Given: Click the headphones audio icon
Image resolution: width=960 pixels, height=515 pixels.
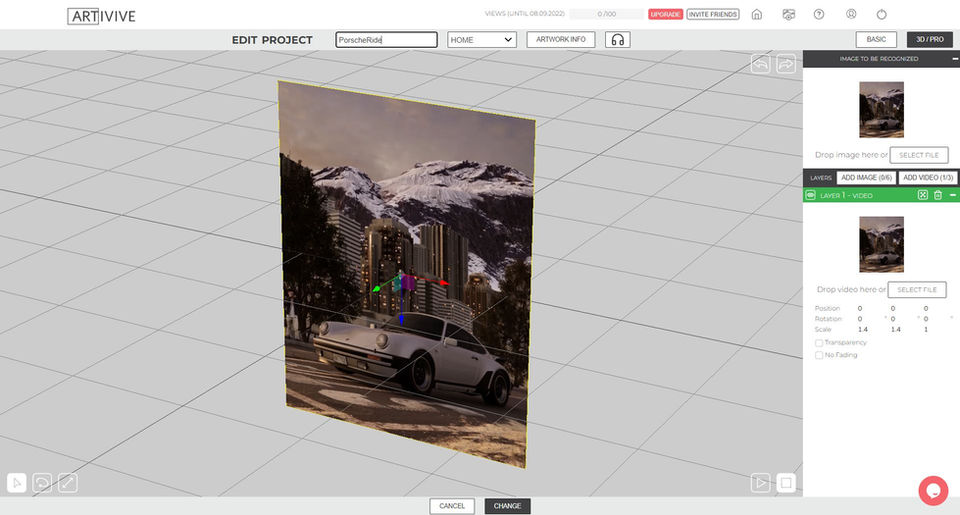Looking at the screenshot, I should click(x=618, y=40).
